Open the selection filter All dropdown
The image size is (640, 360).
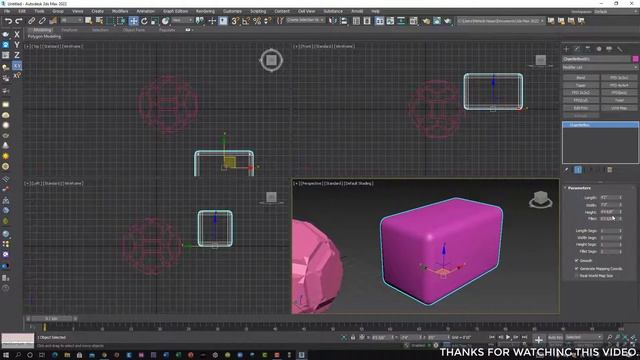pos(71,20)
